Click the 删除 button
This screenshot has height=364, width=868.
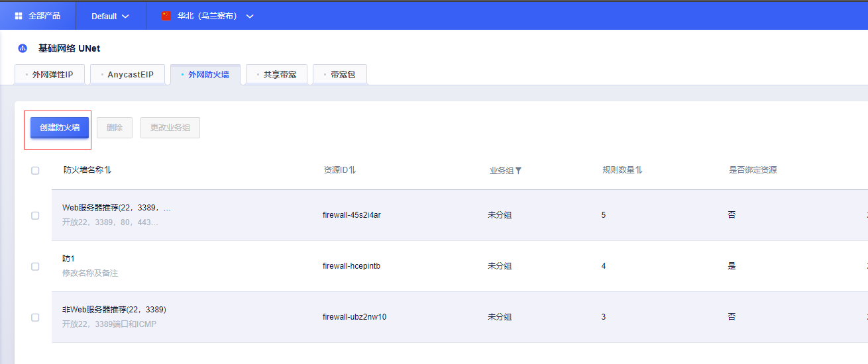(115, 128)
